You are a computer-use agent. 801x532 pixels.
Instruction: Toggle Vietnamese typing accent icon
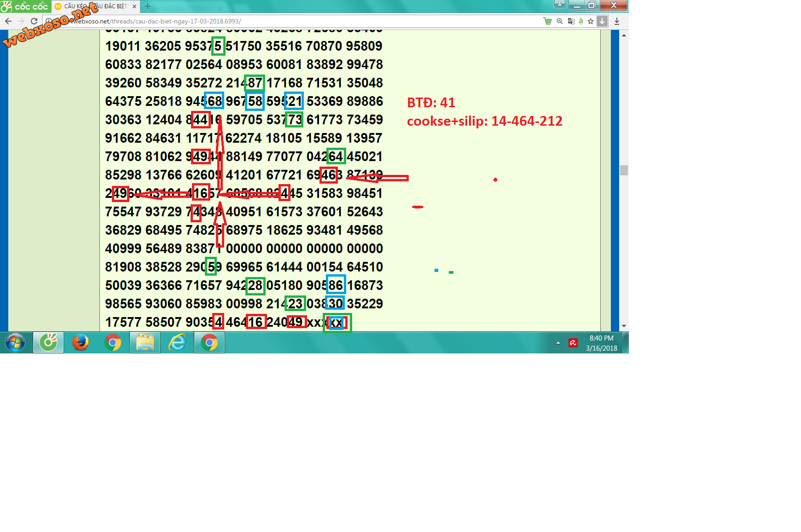click(581, 21)
